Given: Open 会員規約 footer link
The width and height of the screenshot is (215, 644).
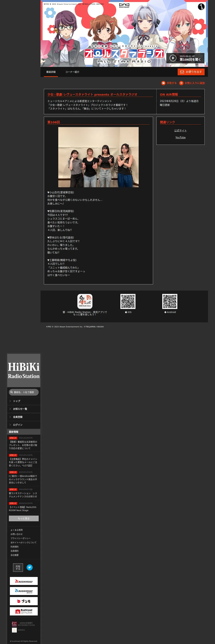Looking at the screenshot, I should [x=15, y=551].
